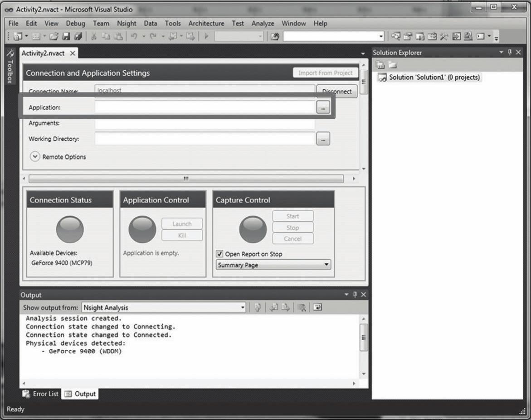Viewport: 531px width, 420px height.
Task: Click the Disconnect button
Action: pyautogui.click(x=336, y=92)
